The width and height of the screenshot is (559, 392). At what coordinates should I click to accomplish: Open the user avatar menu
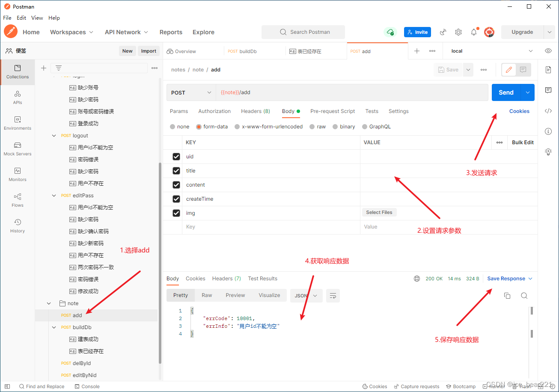click(489, 32)
